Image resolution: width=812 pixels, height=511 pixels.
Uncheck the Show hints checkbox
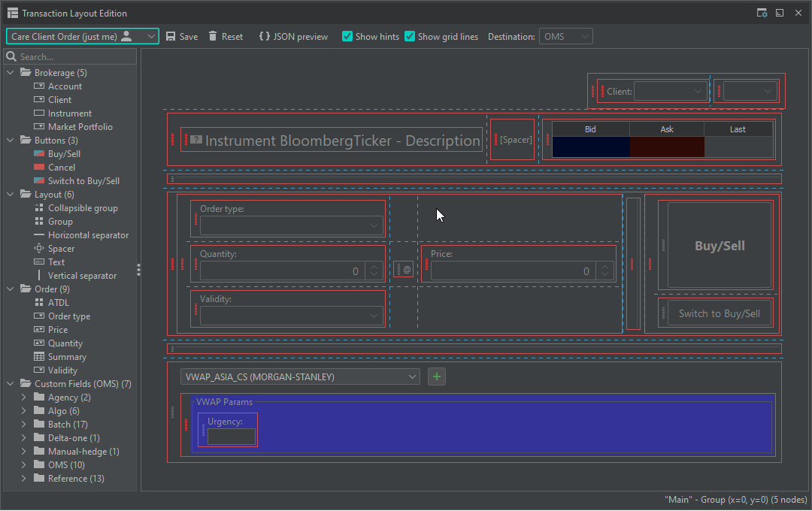[x=347, y=35]
